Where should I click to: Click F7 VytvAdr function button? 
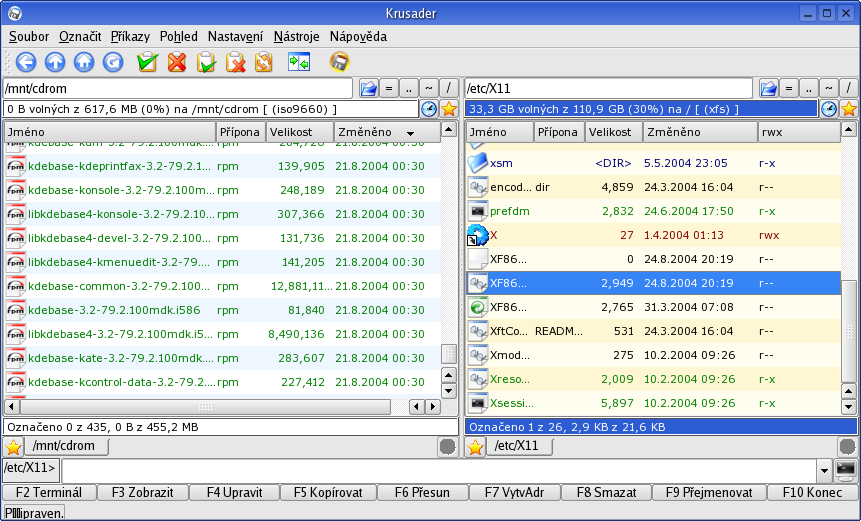(x=515, y=492)
